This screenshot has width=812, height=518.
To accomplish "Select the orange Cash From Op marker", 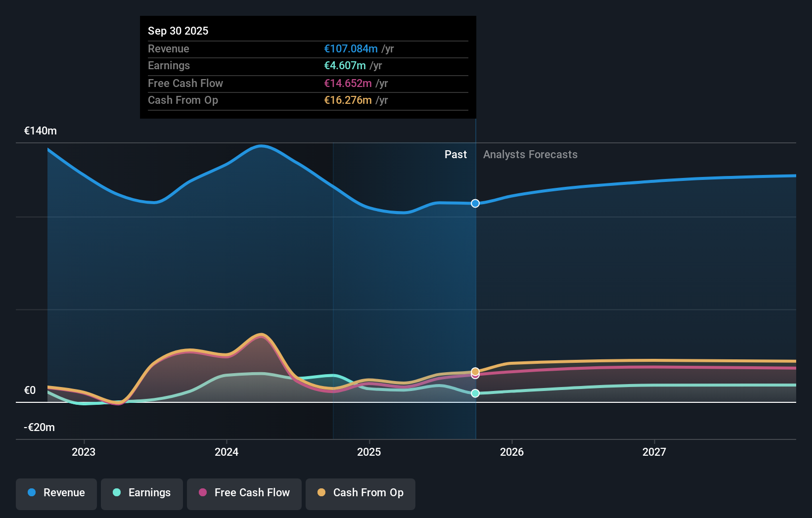I will [x=475, y=370].
